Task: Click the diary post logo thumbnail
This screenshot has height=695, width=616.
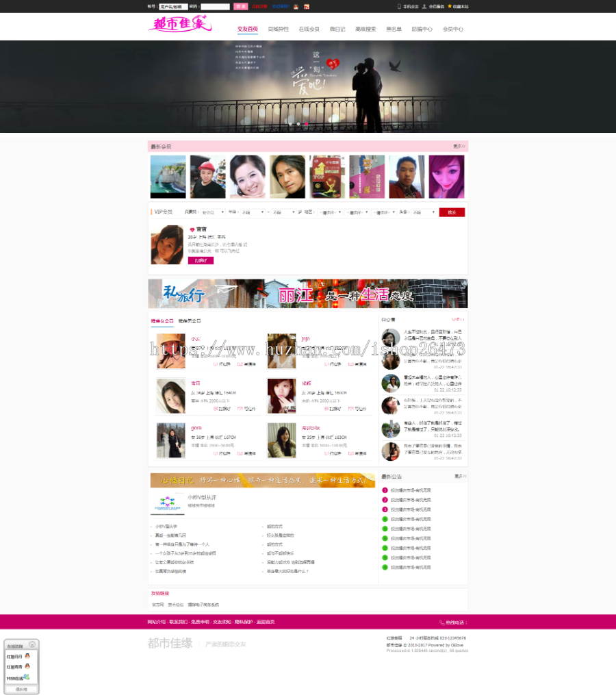Action: click(x=168, y=503)
